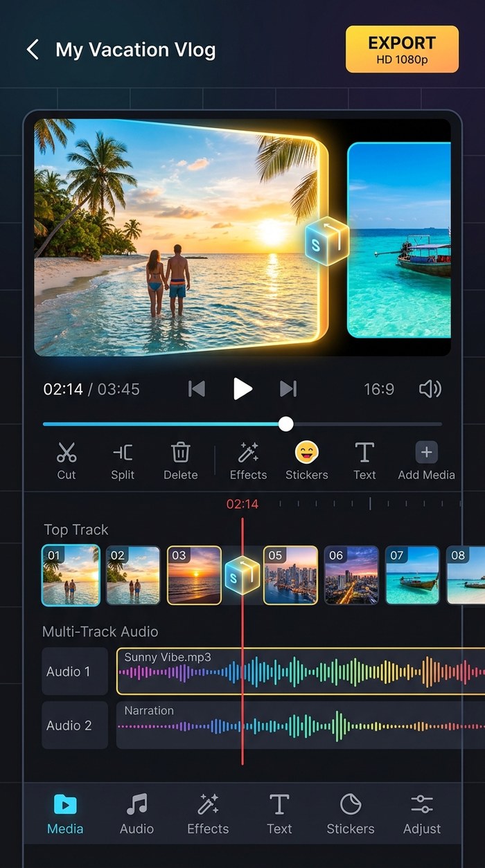The image size is (485, 868).
Task: Switch to the Audio tab
Action: 136,814
